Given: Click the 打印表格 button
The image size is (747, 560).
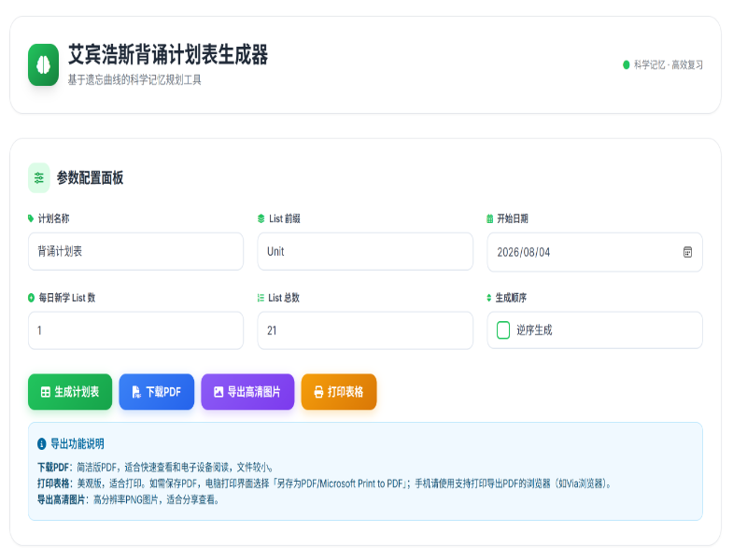Looking at the screenshot, I should [339, 392].
